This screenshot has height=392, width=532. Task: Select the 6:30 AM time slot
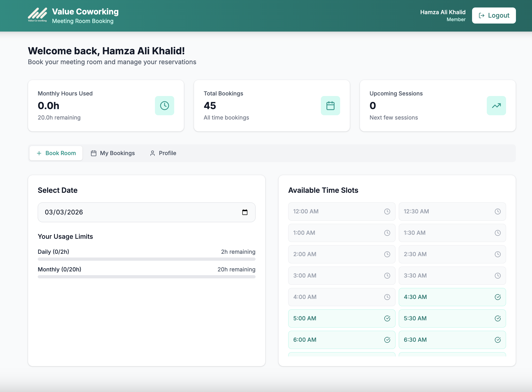pos(452,340)
